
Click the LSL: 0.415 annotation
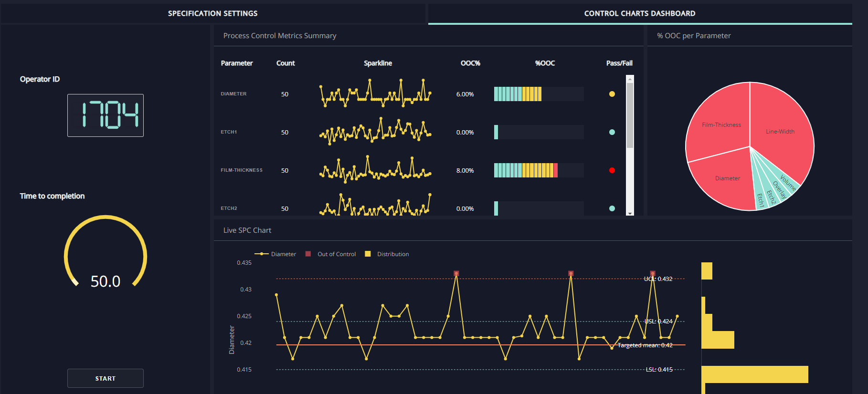659,370
